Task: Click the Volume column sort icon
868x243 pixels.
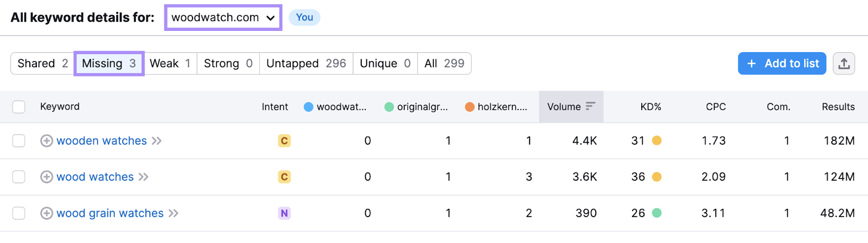Action: [x=590, y=106]
